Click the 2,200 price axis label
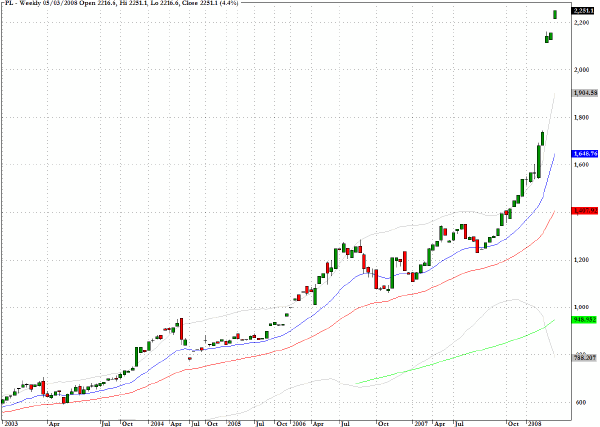This screenshot has height=427, width=600. click(x=581, y=23)
